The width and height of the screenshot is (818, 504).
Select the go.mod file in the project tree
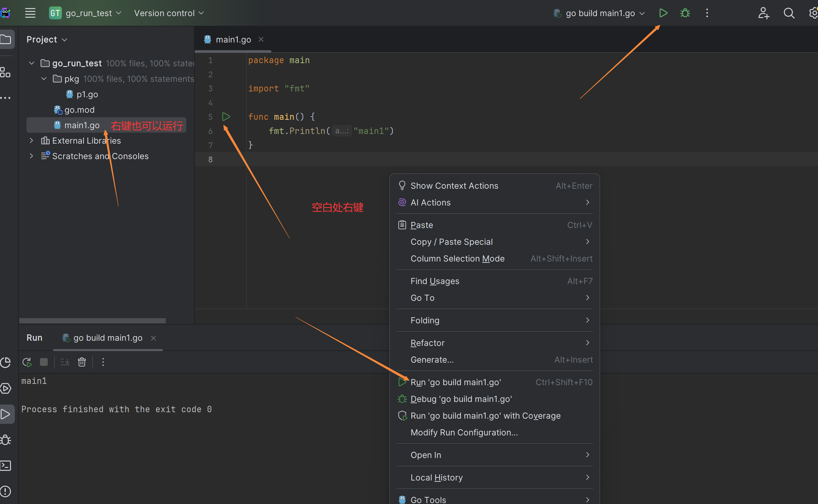79,110
